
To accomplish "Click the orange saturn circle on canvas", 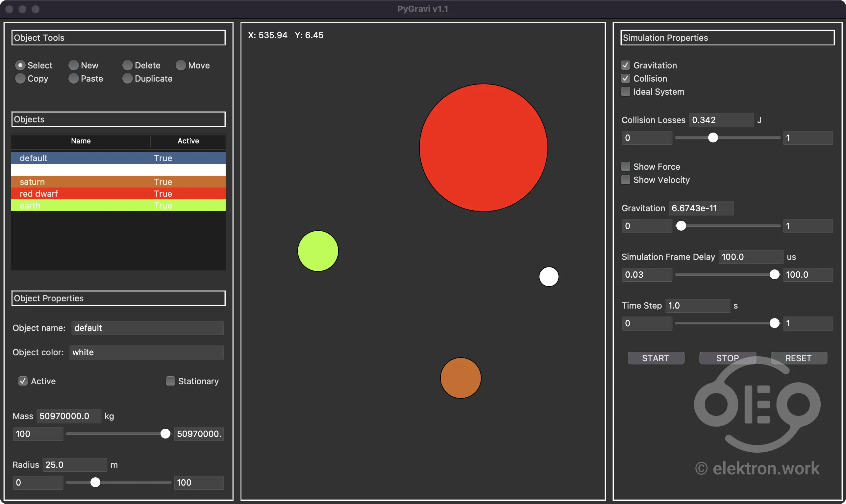I will pos(461,378).
